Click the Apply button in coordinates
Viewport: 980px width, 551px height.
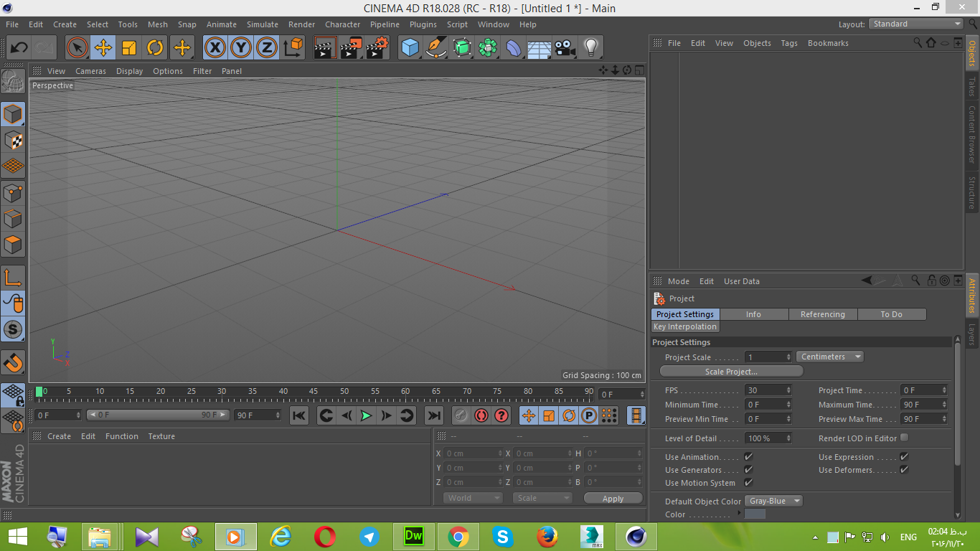point(613,498)
